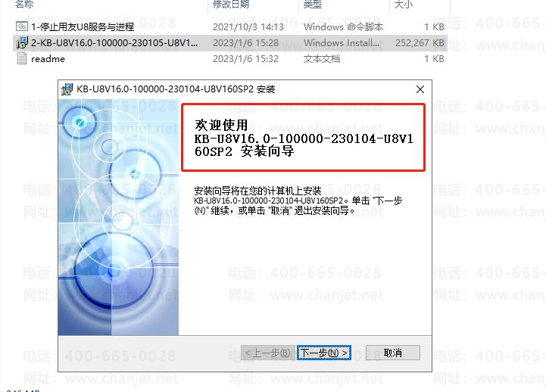Sort files by the 类型 column header
The image size is (546, 392).
(x=312, y=5)
